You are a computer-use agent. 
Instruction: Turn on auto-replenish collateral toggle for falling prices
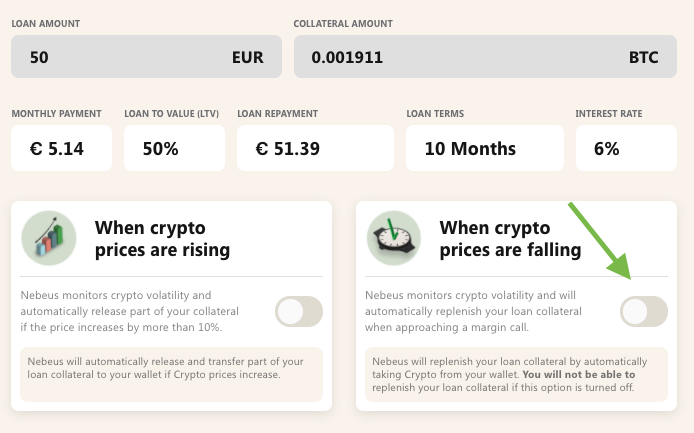(644, 312)
